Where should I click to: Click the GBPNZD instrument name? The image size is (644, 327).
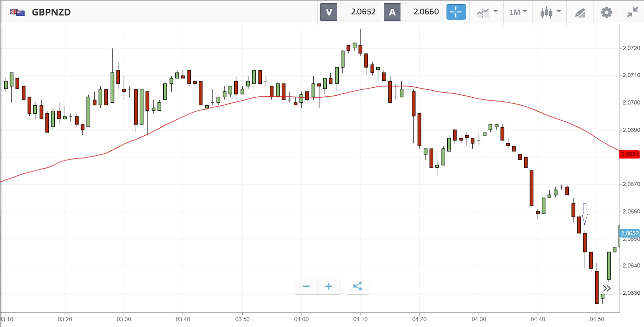pos(51,12)
